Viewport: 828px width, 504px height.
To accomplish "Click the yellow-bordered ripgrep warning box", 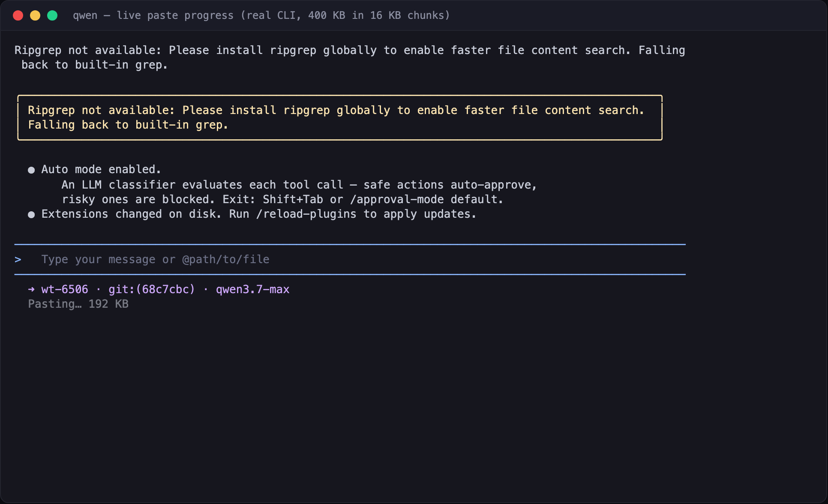I will point(340,117).
